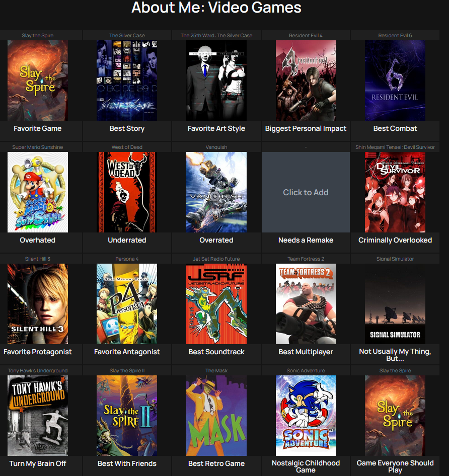Select the 'Team Fortress 2' title text
Viewport: 449px width, 476px height.
coord(306,259)
